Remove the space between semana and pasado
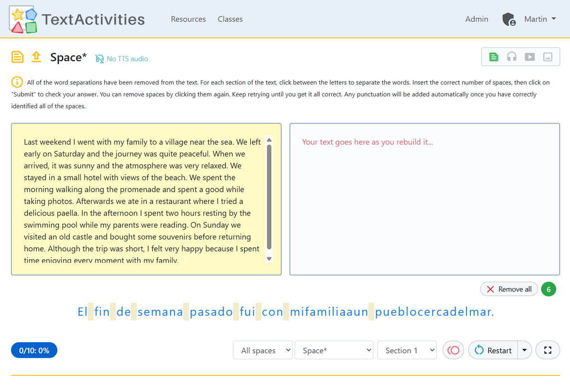The width and height of the screenshot is (570, 392). pyautogui.click(x=186, y=312)
